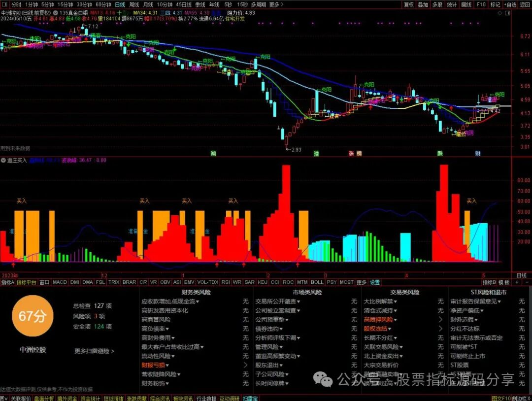Open the 指标A selector
The width and height of the screenshot is (532, 401).
7,282
